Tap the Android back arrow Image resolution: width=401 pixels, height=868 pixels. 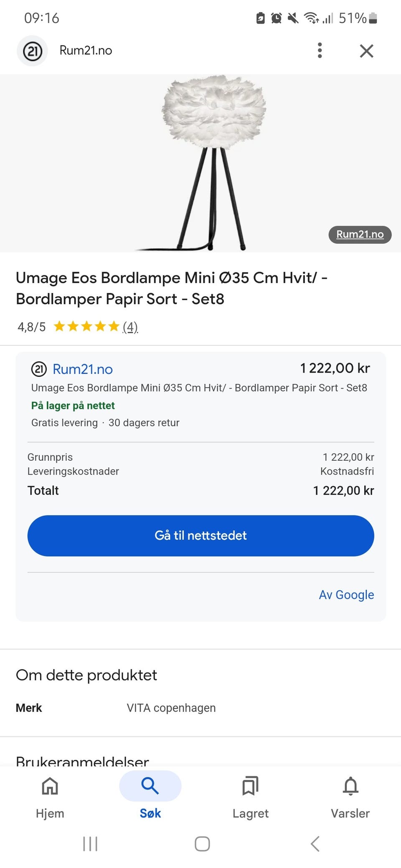coord(315,844)
